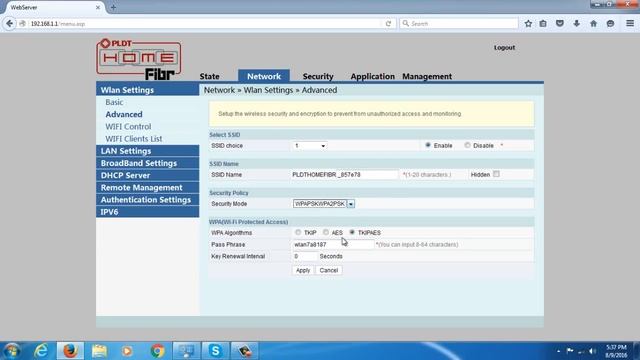Click the SSID Name input field

pyautogui.click(x=344, y=175)
